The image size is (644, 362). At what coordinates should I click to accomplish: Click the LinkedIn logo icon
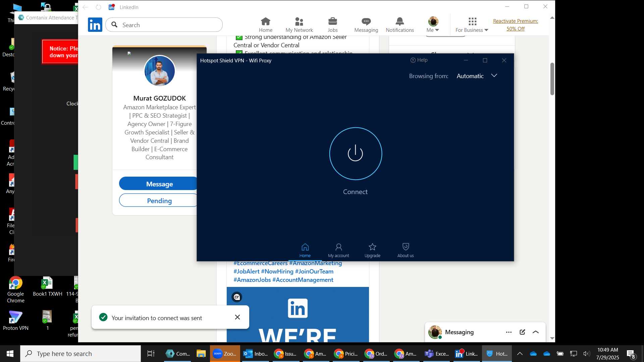tap(95, 25)
